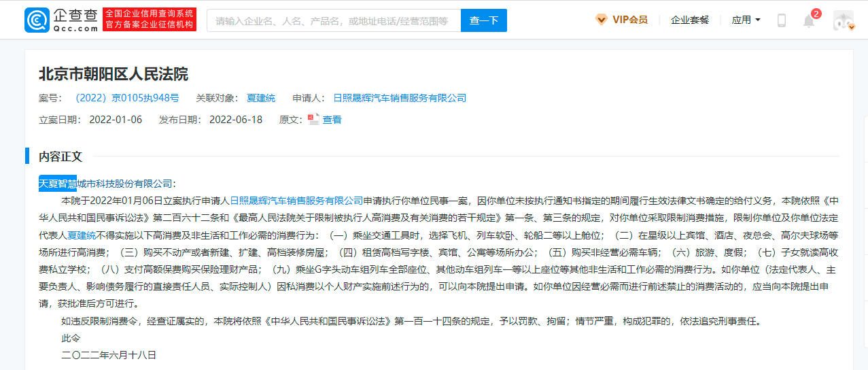Click the 查看 original text link
Screen dimensions: 868x370
pos(332,120)
